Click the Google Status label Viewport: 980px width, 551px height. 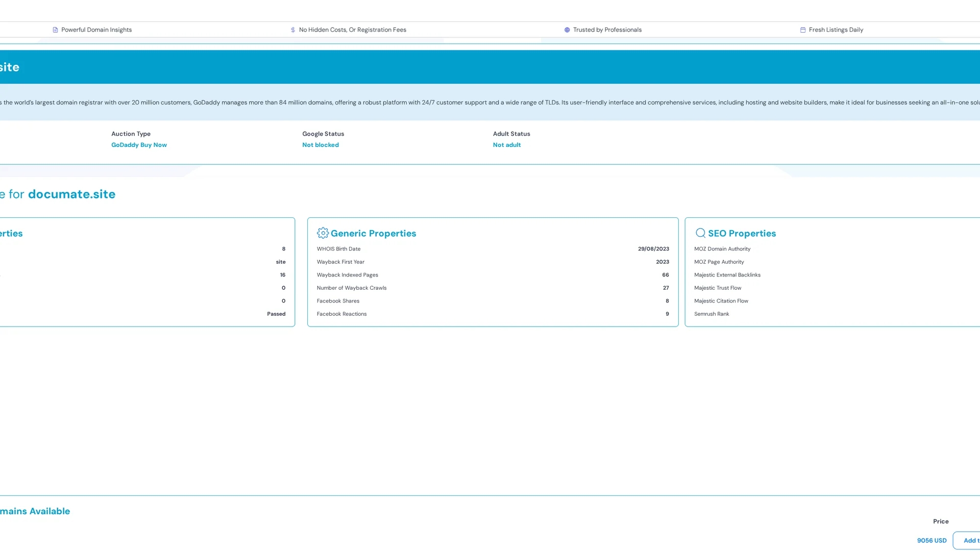point(323,134)
